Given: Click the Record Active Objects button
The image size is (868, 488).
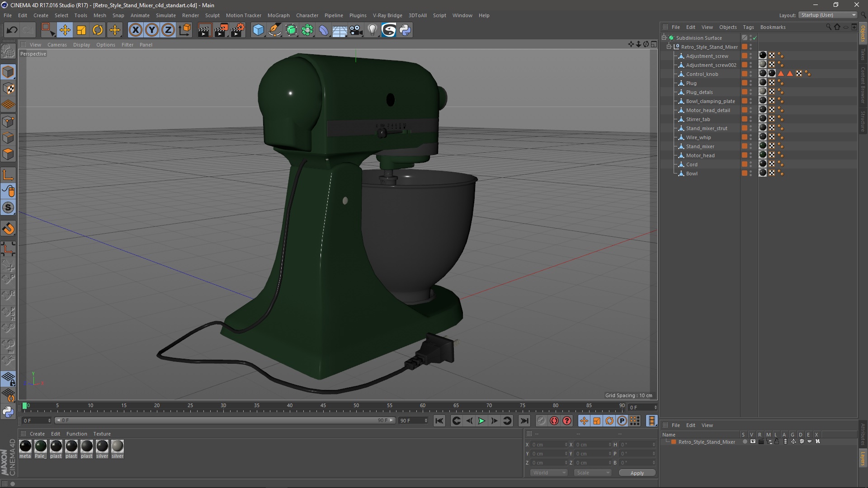Looking at the screenshot, I should [x=541, y=421].
